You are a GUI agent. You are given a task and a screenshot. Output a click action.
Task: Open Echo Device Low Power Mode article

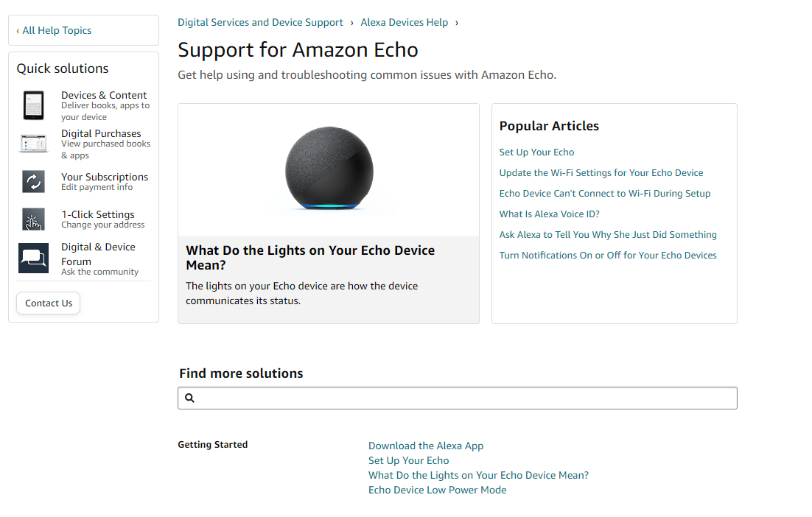tap(437, 490)
